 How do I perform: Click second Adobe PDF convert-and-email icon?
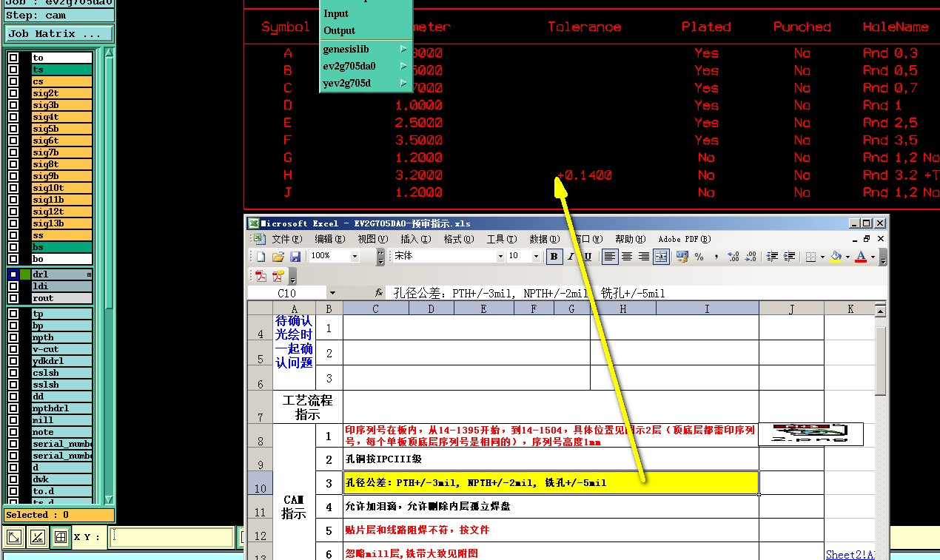(x=278, y=276)
